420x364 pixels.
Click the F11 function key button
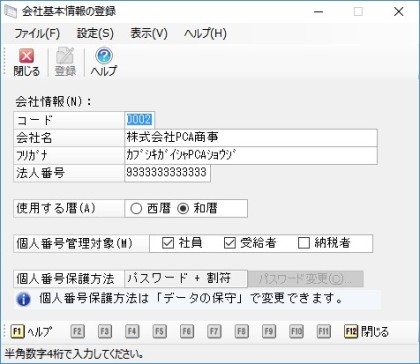point(323,331)
